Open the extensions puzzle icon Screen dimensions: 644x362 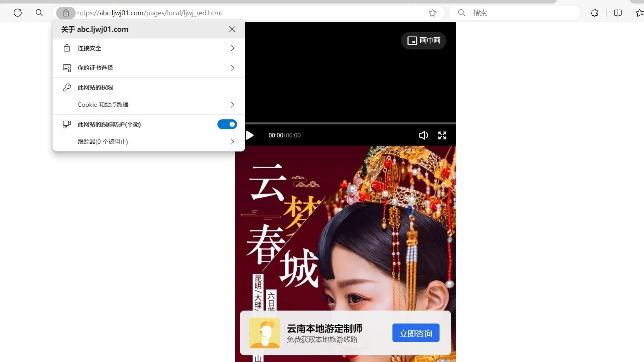[594, 13]
